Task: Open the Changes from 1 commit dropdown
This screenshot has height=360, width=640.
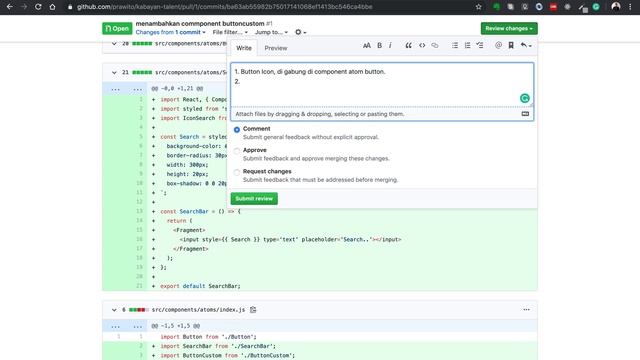Action: [x=171, y=32]
